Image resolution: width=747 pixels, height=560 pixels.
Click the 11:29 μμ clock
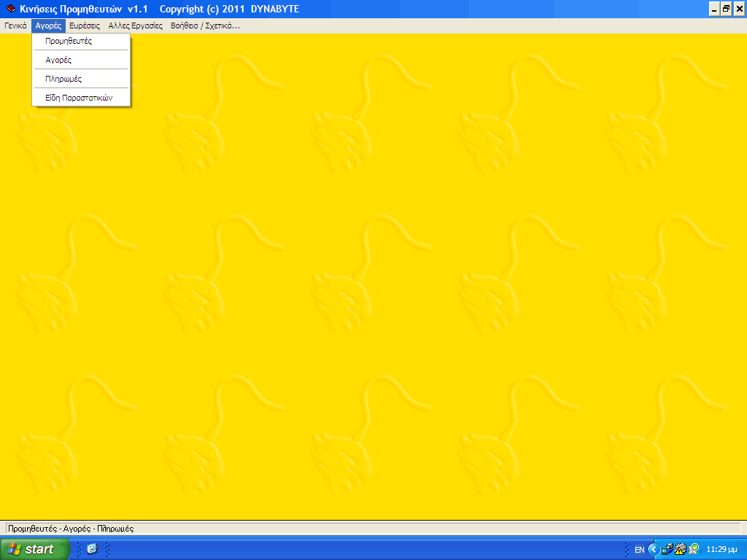point(721,550)
